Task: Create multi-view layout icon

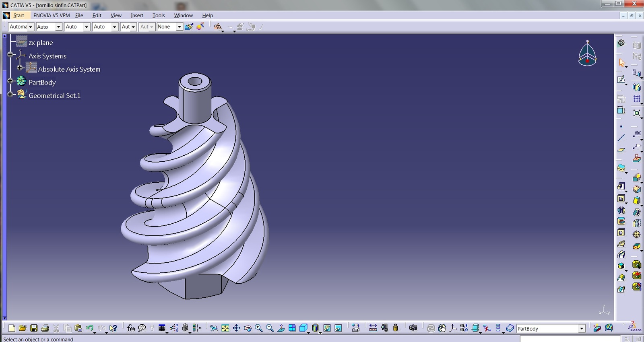Action: 292,328
